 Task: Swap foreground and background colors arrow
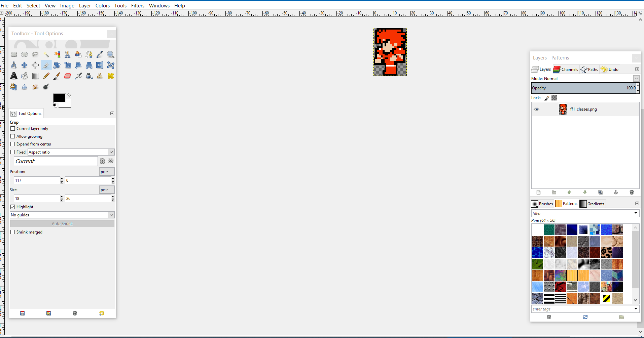[x=69, y=95]
